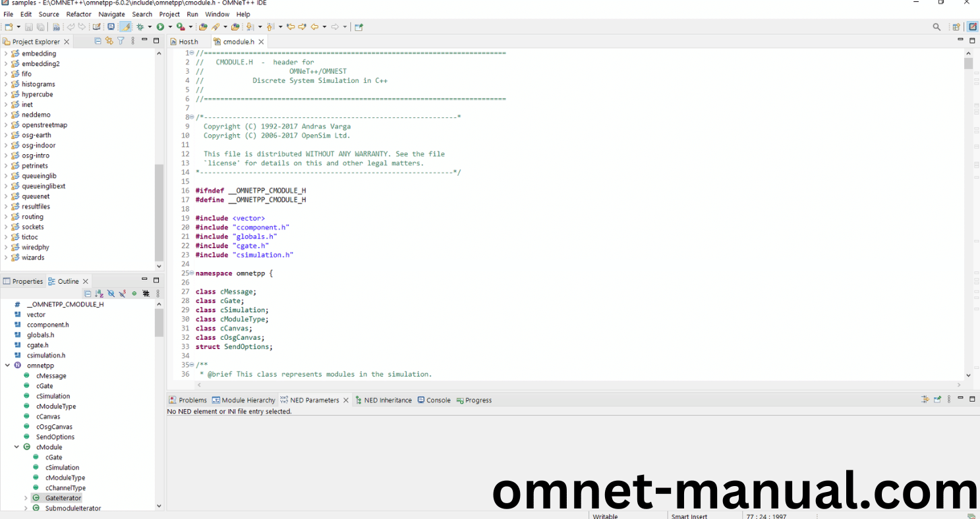Toggle Link with Editor in Project Explorer
Image resolution: width=980 pixels, height=519 pixels.
(x=109, y=41)
